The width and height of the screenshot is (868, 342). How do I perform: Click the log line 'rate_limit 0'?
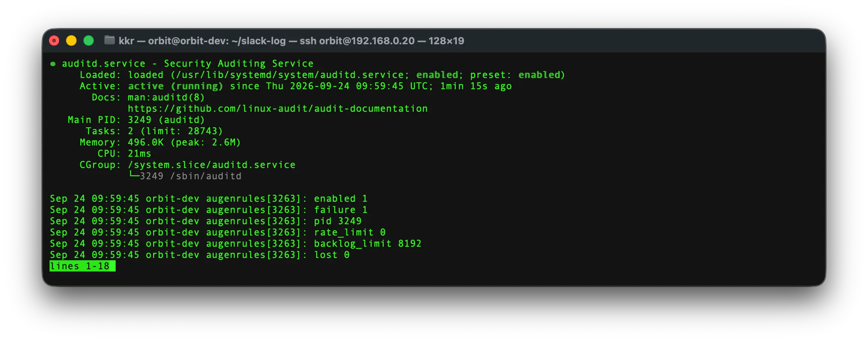[x=218, y=232]
